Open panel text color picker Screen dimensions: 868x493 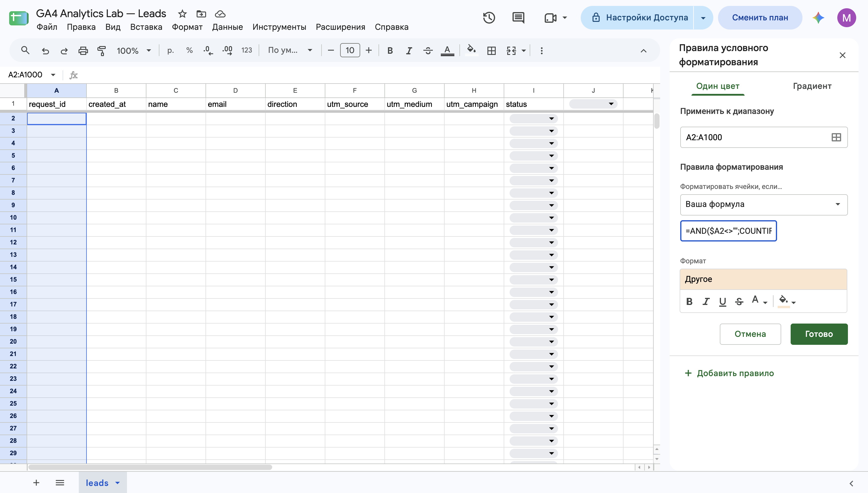pyautogui.click(x=759, y=301)
